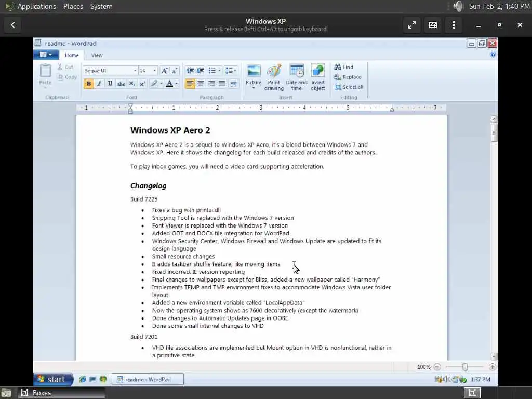
Task: Launch Internet Explorer from quick launch
Action: click(83, 379)
